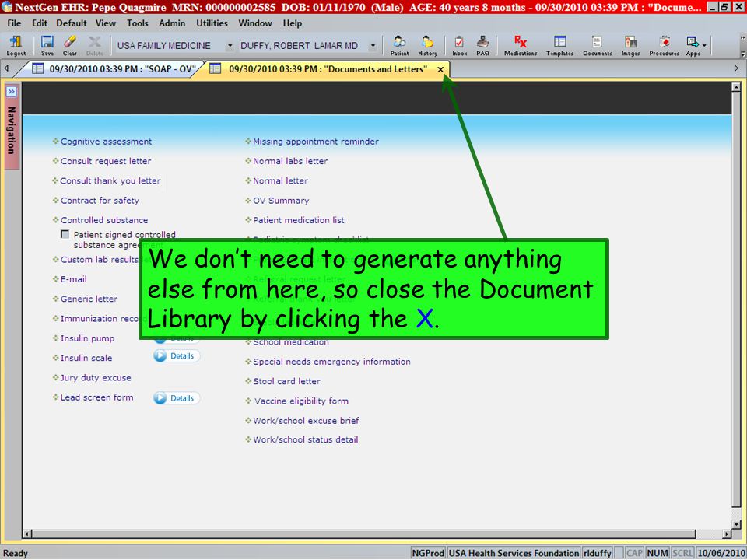
Task: Click the Logout toolbar icon
Action: (x=16, y=46)
